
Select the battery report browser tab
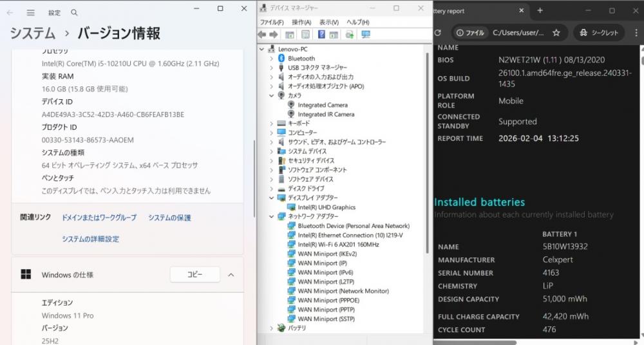pos(477,11)
